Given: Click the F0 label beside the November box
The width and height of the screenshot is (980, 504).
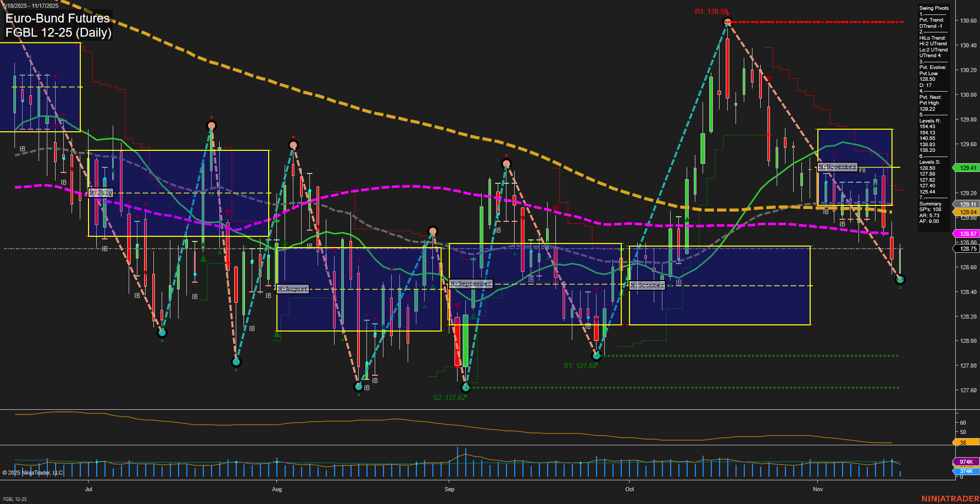Looking at the screenshot, I should point(863,169).
